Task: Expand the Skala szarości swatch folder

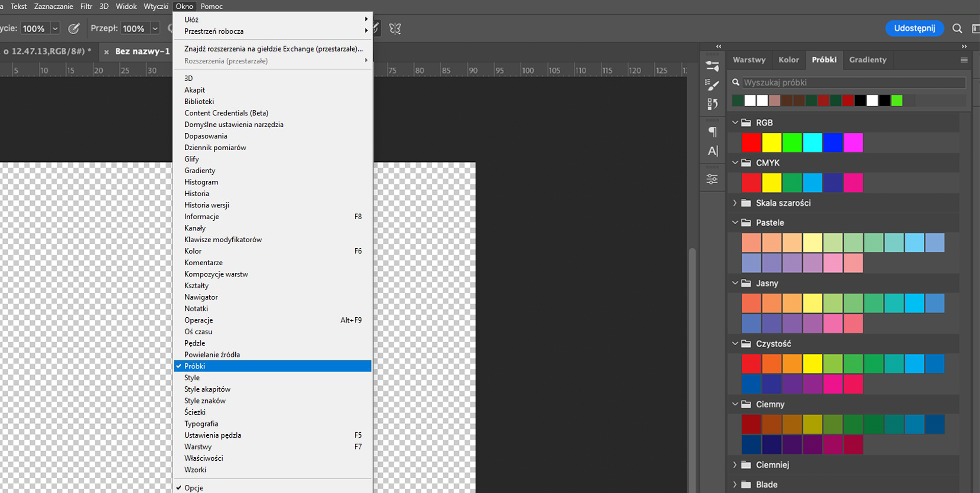Action: pos(735,203)
